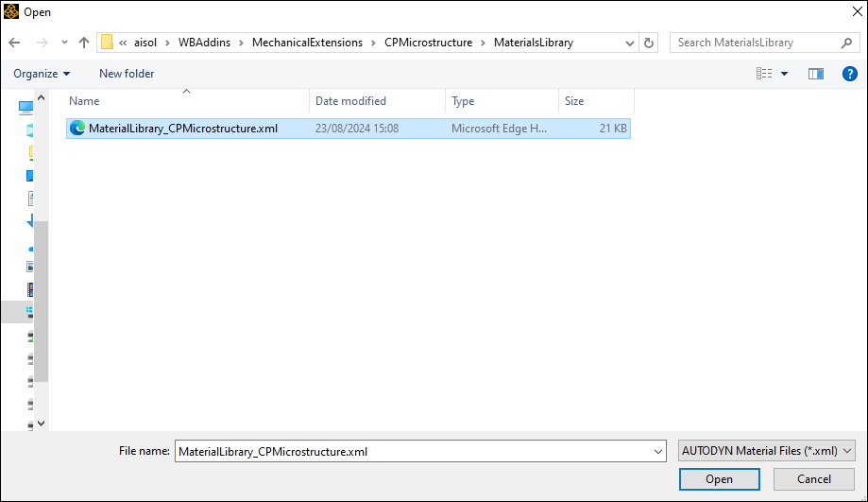
Task: Click the search magnifier icon
Action: click(846, 43)
